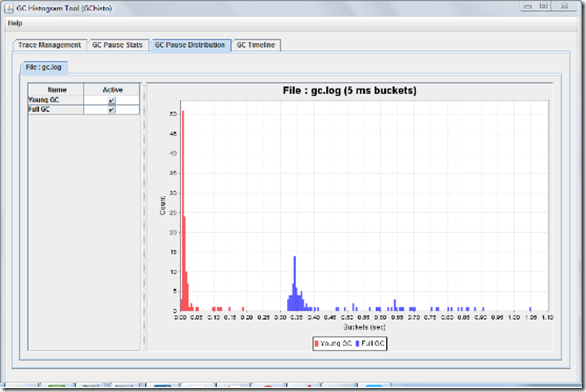Maximize the GC Histogram Tool window

pos(544,6)
